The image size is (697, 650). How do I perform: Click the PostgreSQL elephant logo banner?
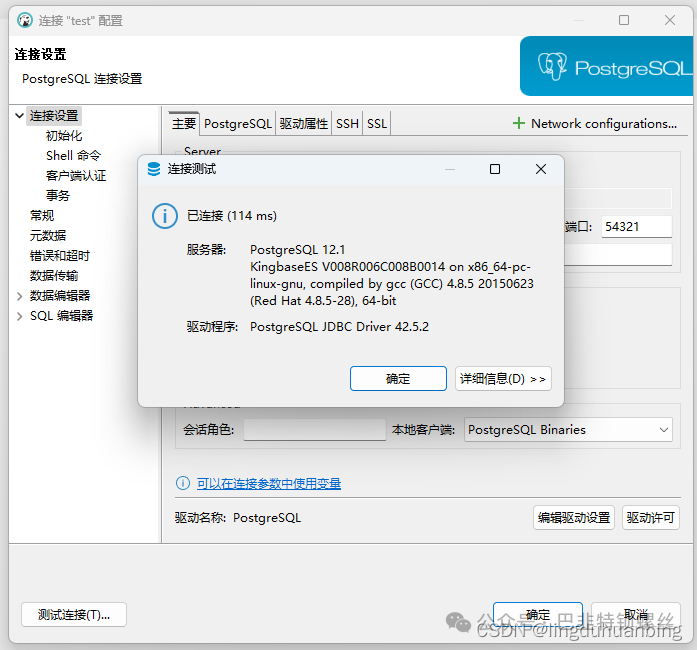click(606, 66)
